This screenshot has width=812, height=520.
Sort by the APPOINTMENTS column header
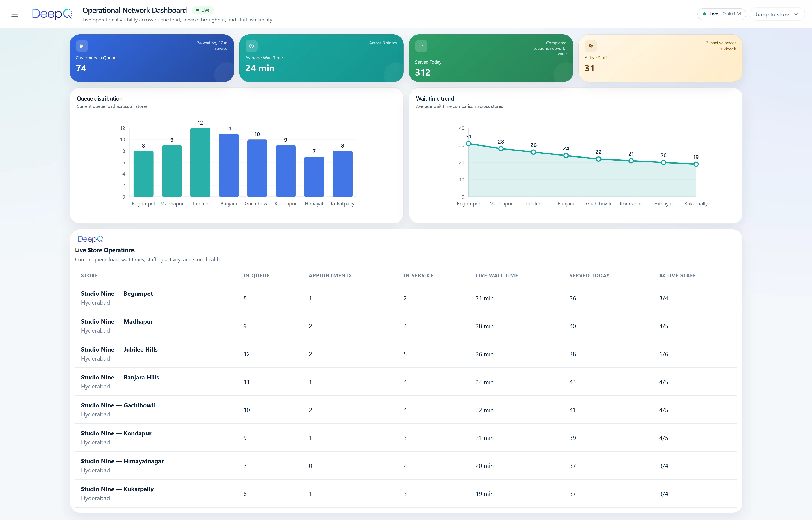tap(330, 275)
